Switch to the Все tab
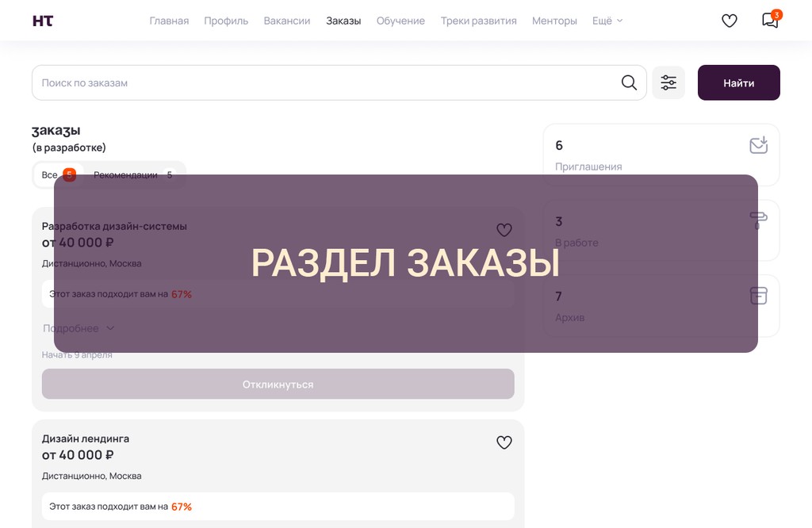The width and height of the screenshot is (812, 528). tap(59, 175)
